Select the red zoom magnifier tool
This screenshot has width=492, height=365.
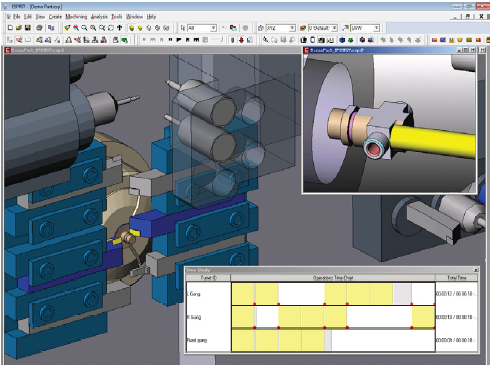[x=76, y=28]
